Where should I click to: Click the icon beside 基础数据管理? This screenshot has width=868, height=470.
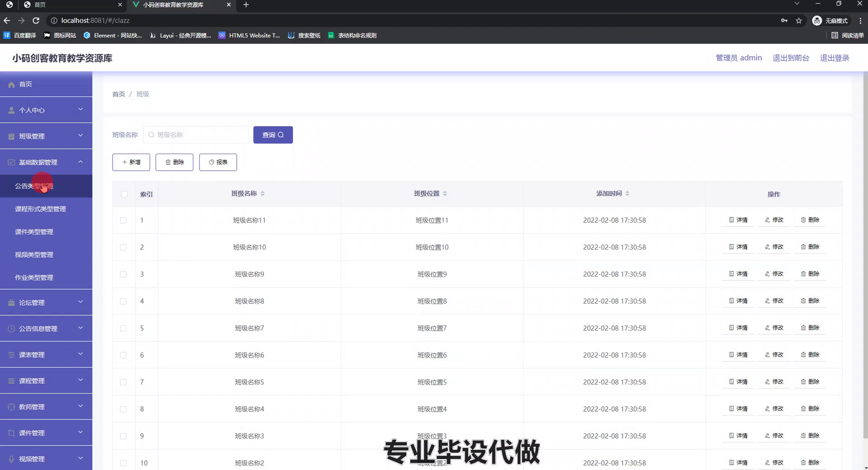tap(11, 162)
